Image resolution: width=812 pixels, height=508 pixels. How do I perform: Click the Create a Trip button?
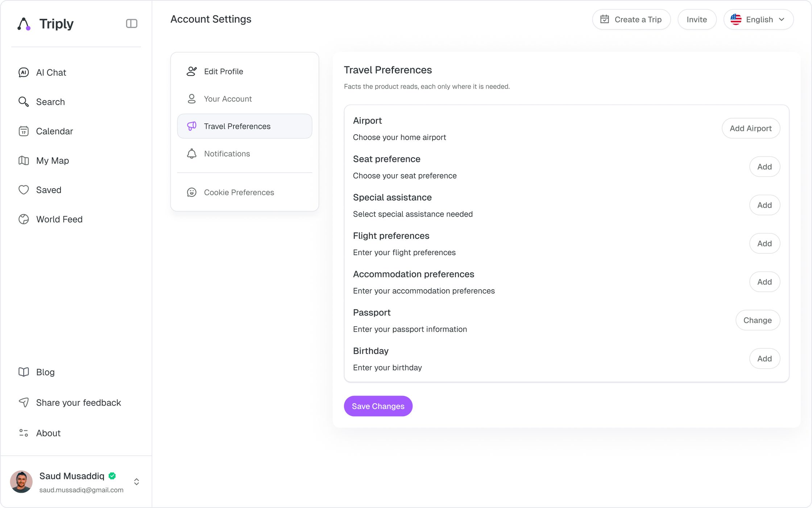[x=631, y=19]
